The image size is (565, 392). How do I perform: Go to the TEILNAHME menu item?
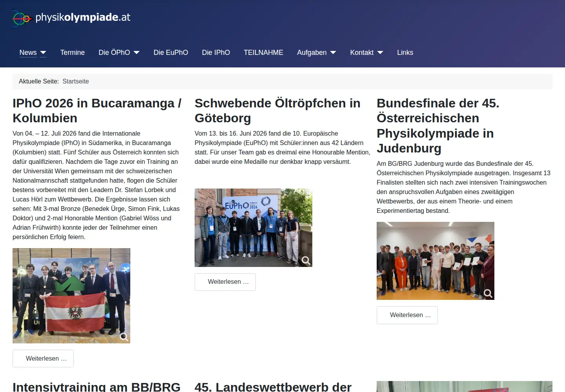click(x=263, y=53)
